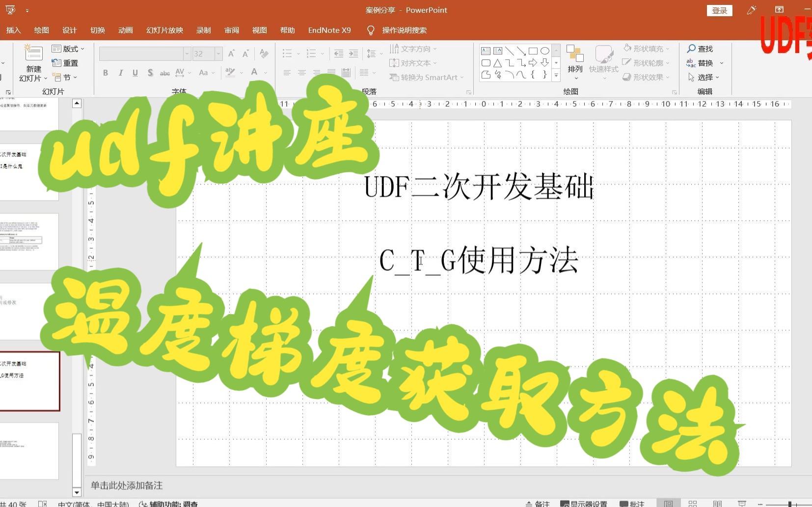Screen dimensions: 812x507
Task: Open the Layout (版式) dropdown
Action: coord(68,49)
